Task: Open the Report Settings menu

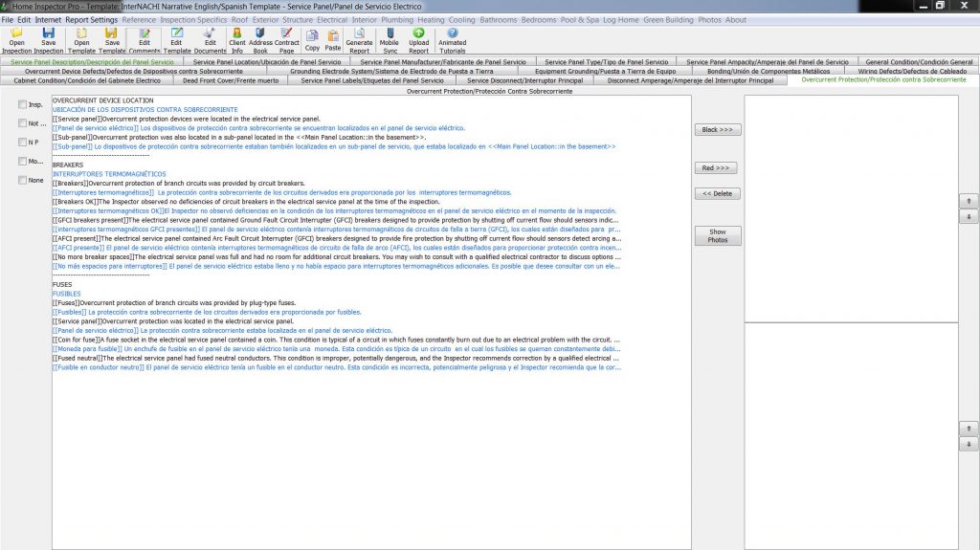Action: click(x=91, y=20)
